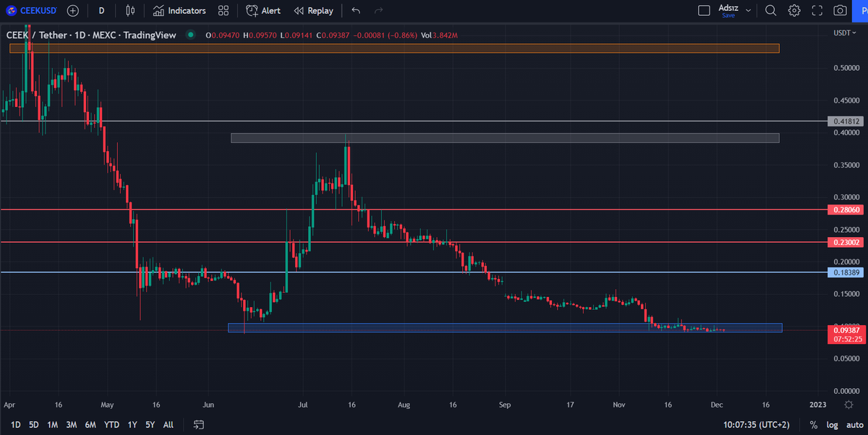
Task: Toggle log scale
Action: click(x=832, y=424)
